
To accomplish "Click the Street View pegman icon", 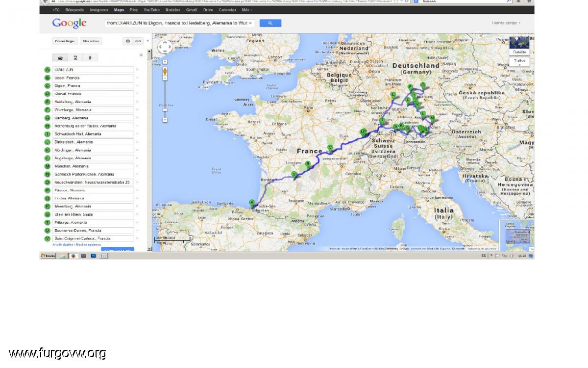I will click(x=165, y=72).
